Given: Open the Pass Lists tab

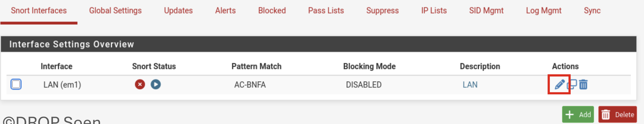Looking at the screenshot, I should [x=326, y=11].
